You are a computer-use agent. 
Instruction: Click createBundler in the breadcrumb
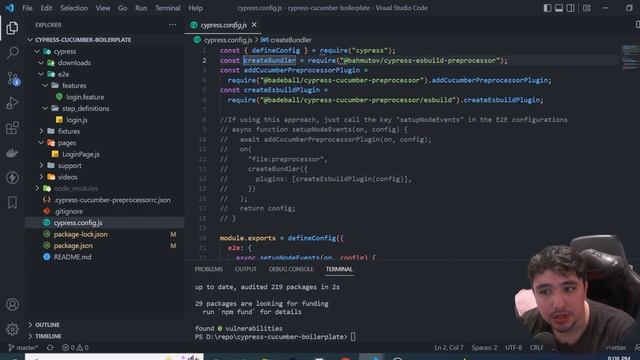click(x=291, y=40)
